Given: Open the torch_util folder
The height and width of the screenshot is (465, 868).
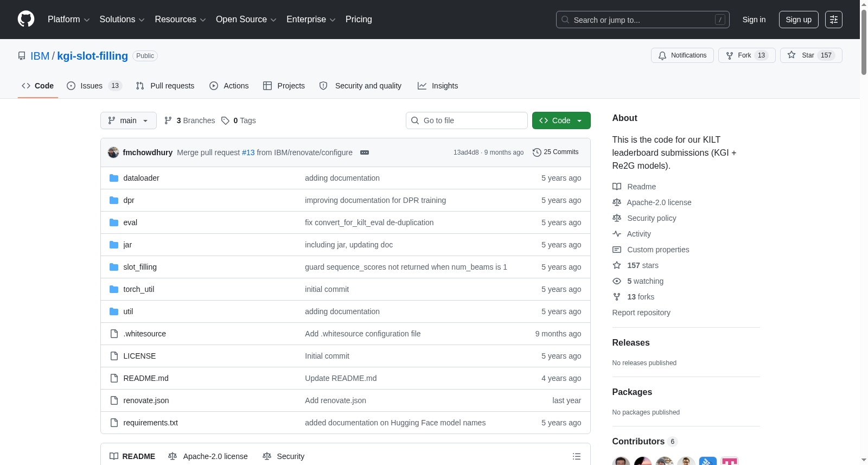Looking at the screenshot, I should [x=139, y=289].
